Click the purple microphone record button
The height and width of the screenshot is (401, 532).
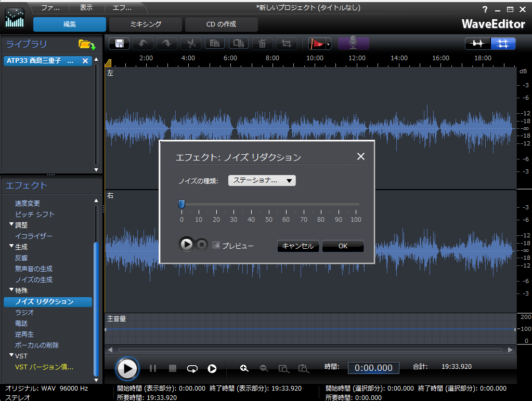tap(354, 44)
